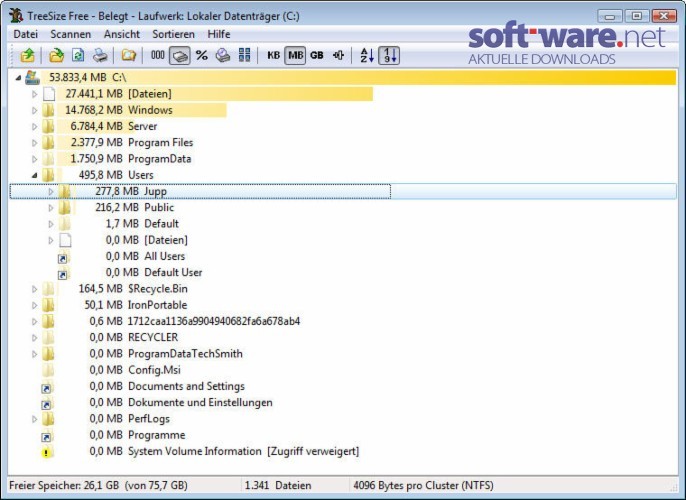Refresh the scan with the refresh icon
This screenshot has height=500, width=686.
tap(78, 55)
